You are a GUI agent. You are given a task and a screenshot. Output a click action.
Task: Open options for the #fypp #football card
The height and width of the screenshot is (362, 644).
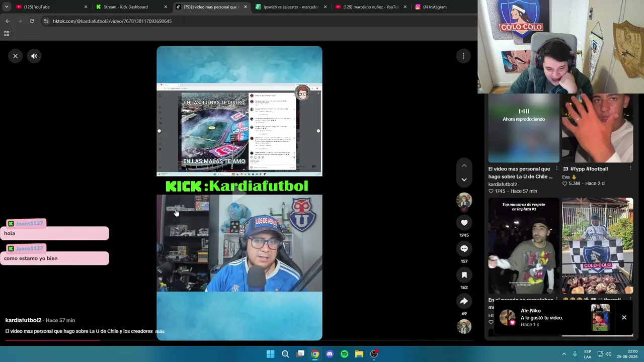(630, 169)
